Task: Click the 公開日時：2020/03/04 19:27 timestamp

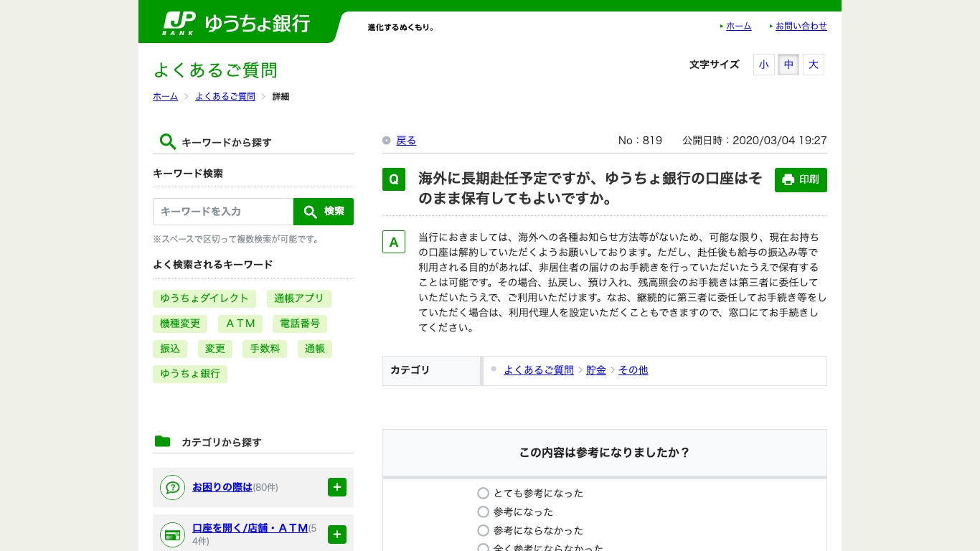Action: [755, 141]
